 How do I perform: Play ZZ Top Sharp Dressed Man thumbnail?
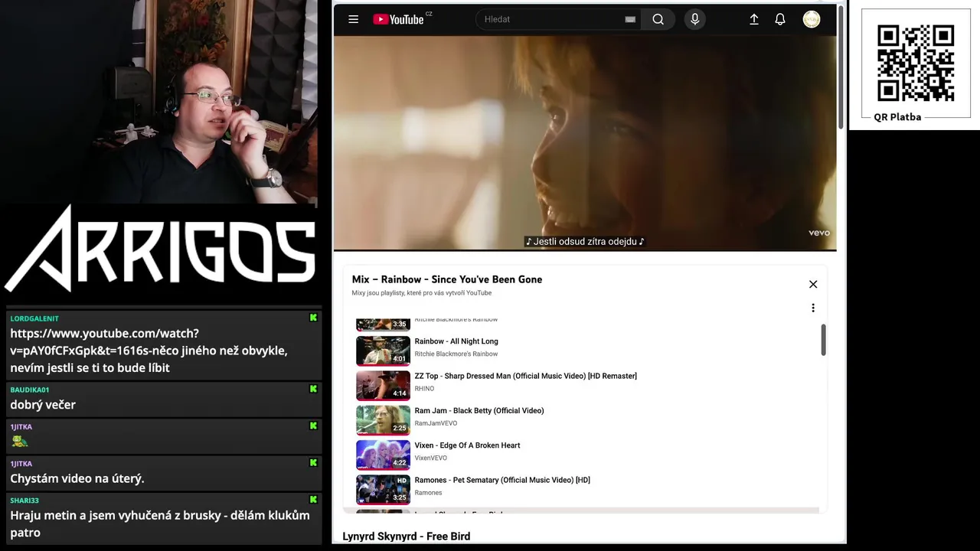[383, 385]
